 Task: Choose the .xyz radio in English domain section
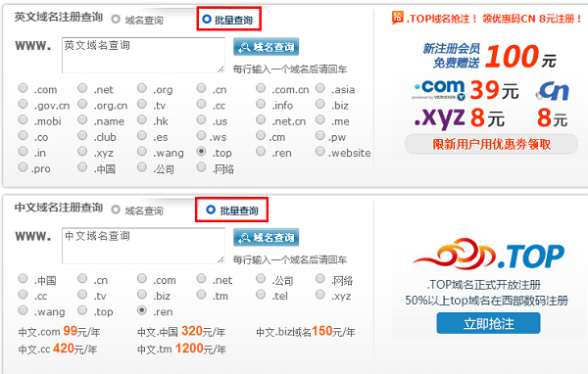click(x=82, y=151)
